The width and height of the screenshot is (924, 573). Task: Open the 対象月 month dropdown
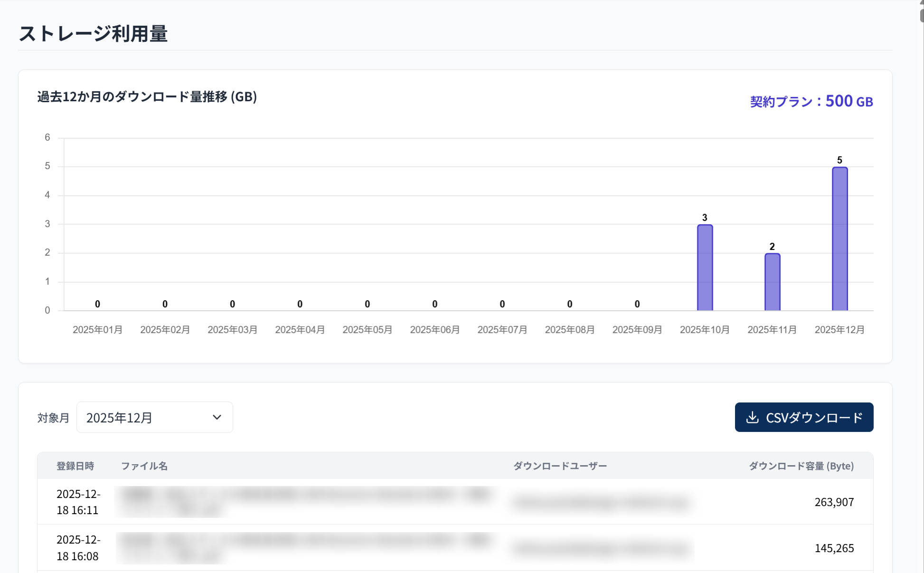(154, 418)
